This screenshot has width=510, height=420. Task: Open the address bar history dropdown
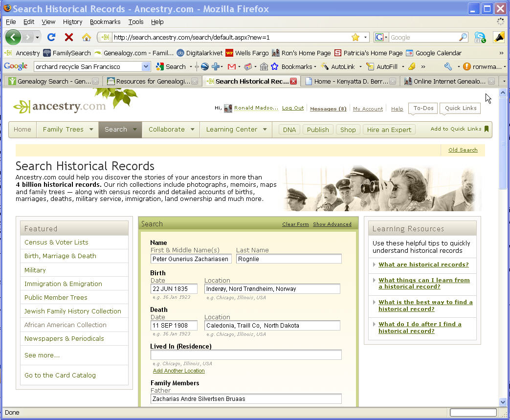(x=365, y=38)
